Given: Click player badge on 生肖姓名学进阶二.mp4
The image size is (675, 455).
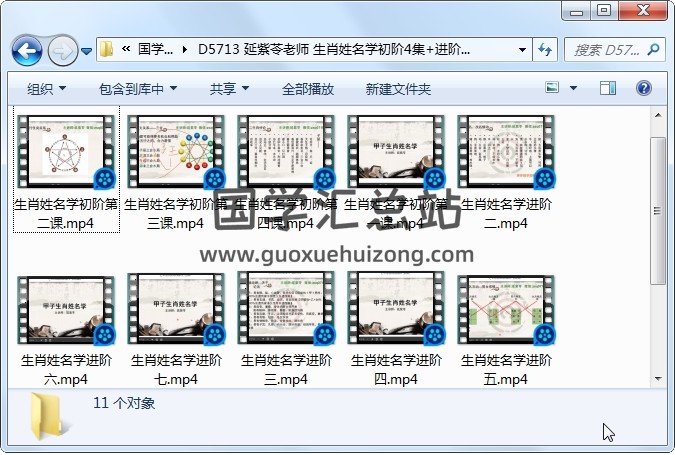Looking at the screenshot, I should [x=545, y=178].
